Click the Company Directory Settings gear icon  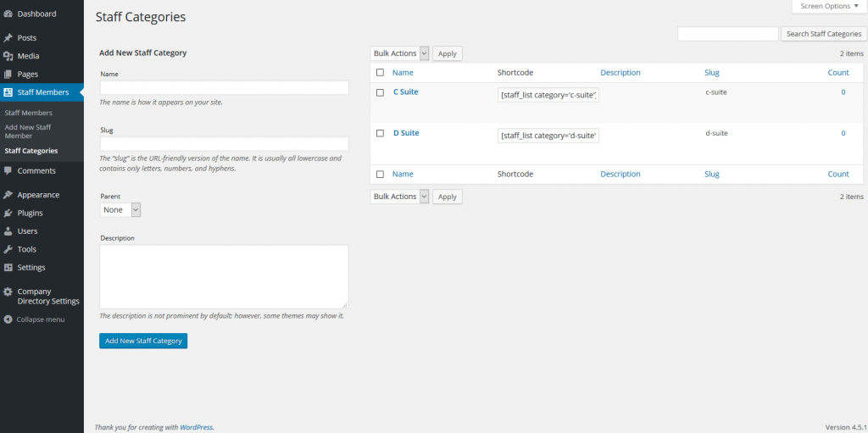click(8, 291)
